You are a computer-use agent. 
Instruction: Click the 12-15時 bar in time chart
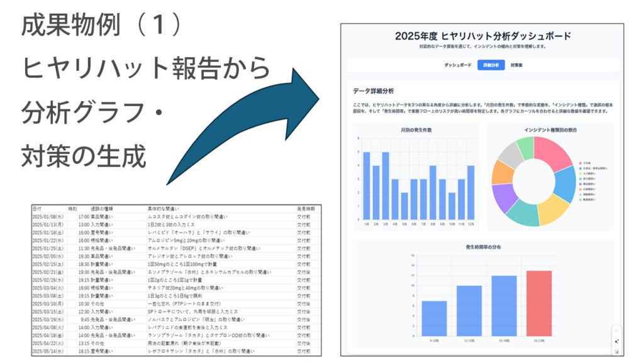pyautogui.click(x=469, y=310)
